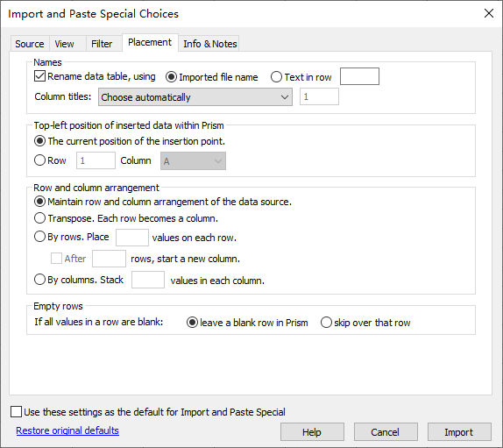This screenshot has height=448, width=503.
Task: Expand the Column titles dropdown
Action: pos(195,97)
